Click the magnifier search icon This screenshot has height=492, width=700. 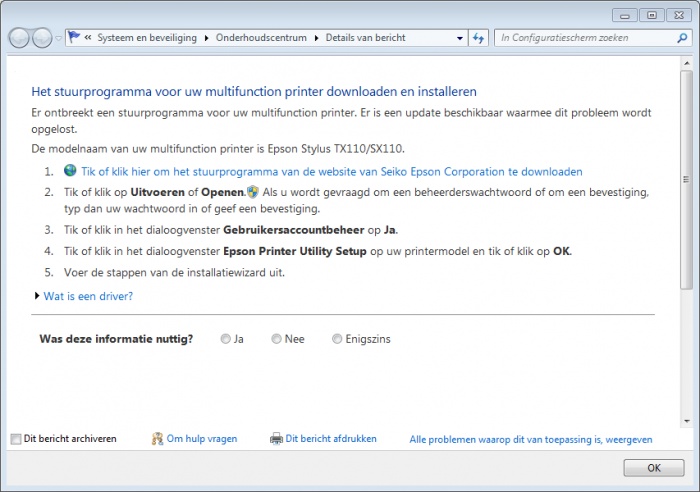682,38
